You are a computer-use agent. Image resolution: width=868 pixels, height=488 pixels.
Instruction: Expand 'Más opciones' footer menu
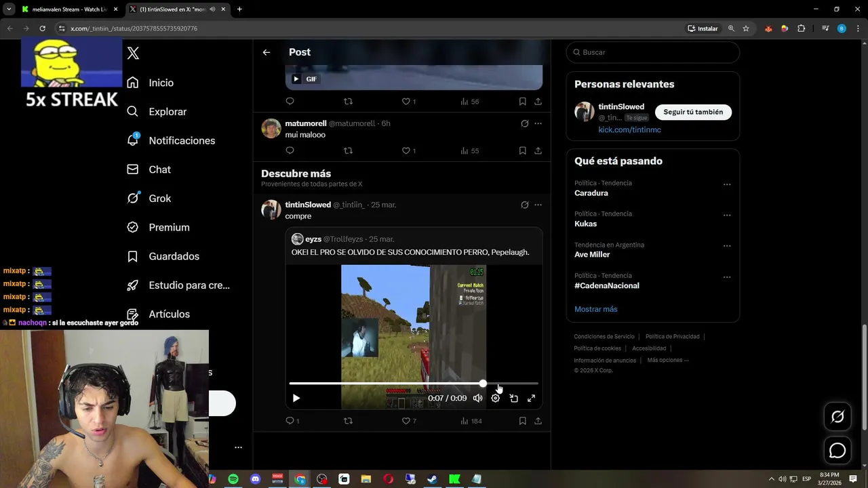point(668,360)
